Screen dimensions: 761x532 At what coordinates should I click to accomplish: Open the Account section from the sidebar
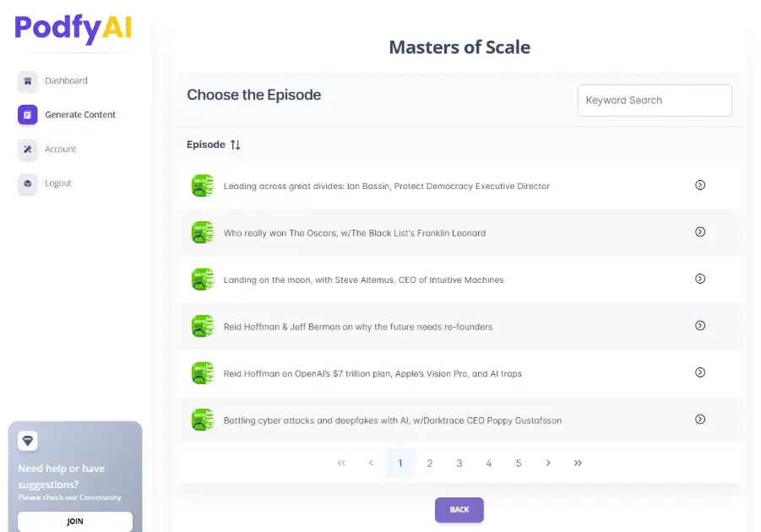[58, 149]
